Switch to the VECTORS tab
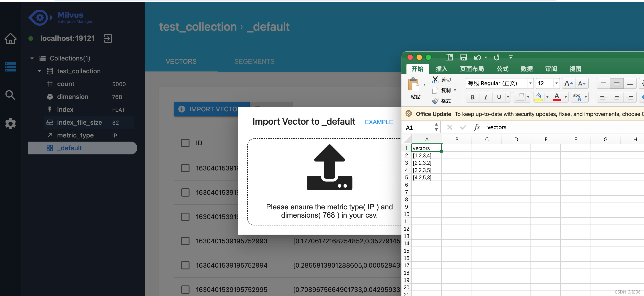 click(x=181, y=61)
